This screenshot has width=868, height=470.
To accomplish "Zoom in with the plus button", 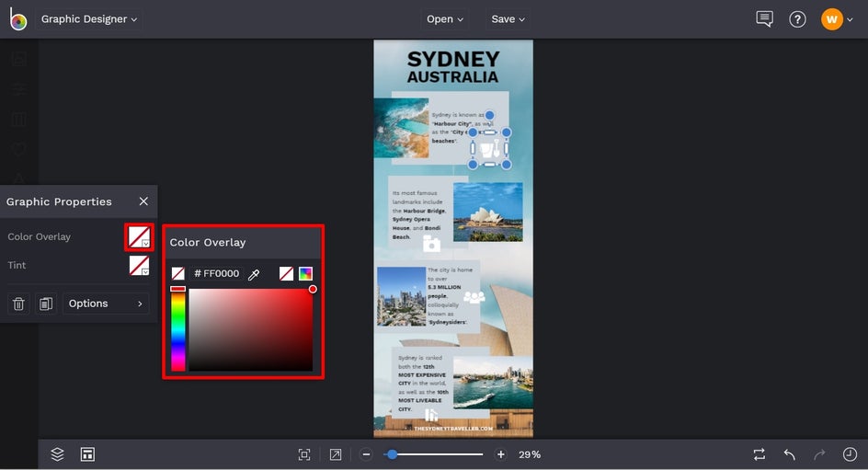I will tap(501, 454).
